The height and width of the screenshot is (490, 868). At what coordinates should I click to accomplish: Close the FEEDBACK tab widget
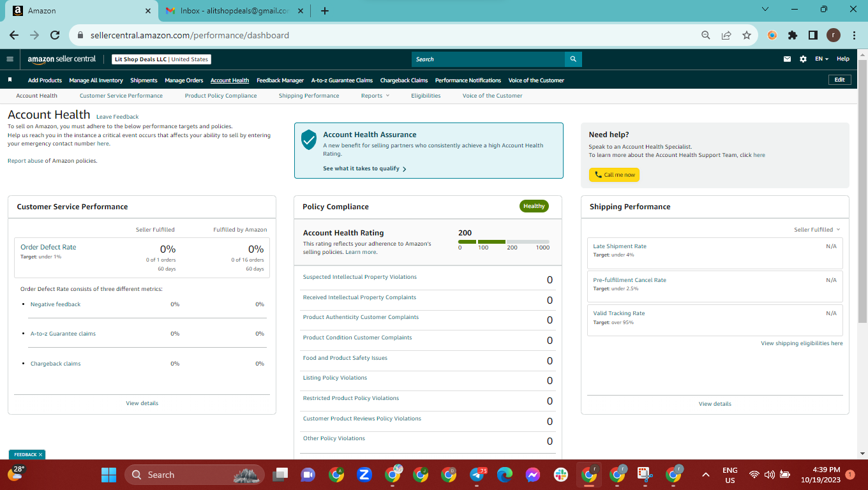tap(40, 454)
